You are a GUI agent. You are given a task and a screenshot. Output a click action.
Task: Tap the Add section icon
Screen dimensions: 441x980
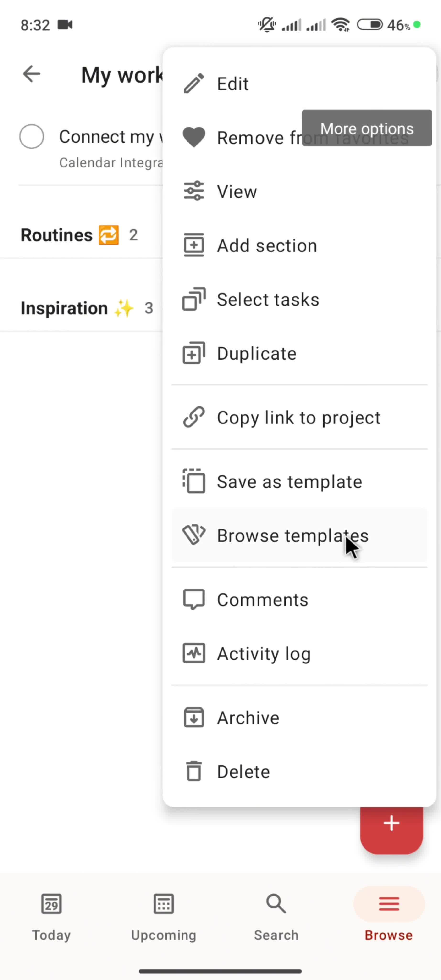point(193,245)
